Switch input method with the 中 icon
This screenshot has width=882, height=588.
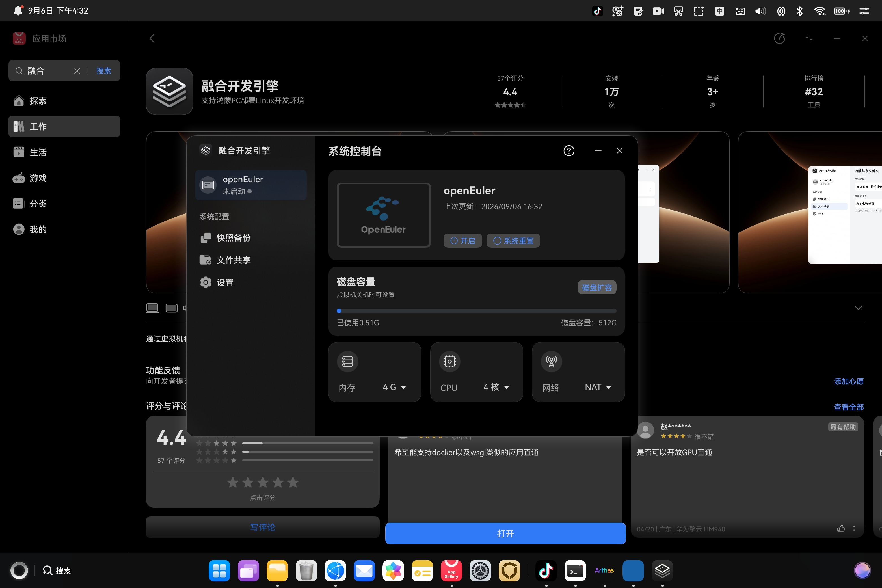point(720,11)
